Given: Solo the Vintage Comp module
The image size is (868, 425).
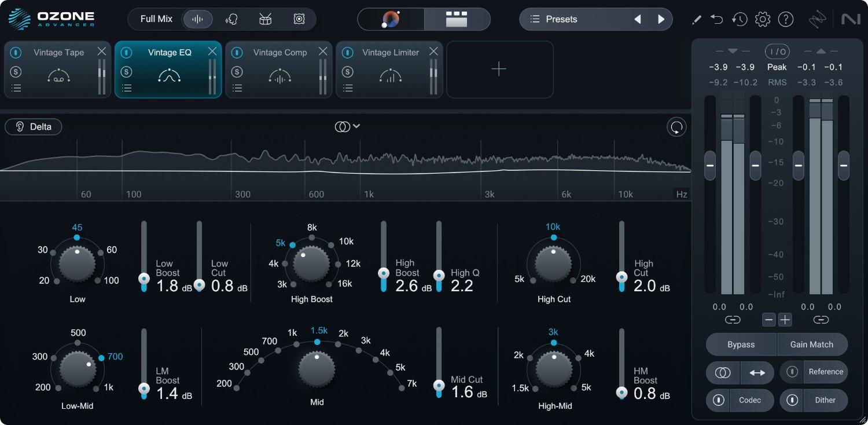Looking at the screenshot, I should coord(237,72).
